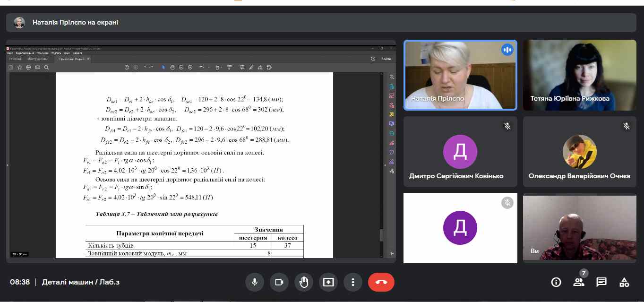Click the previous page up-arrow icon
Viewport: 644px width, 302px height.
(127, 67)
